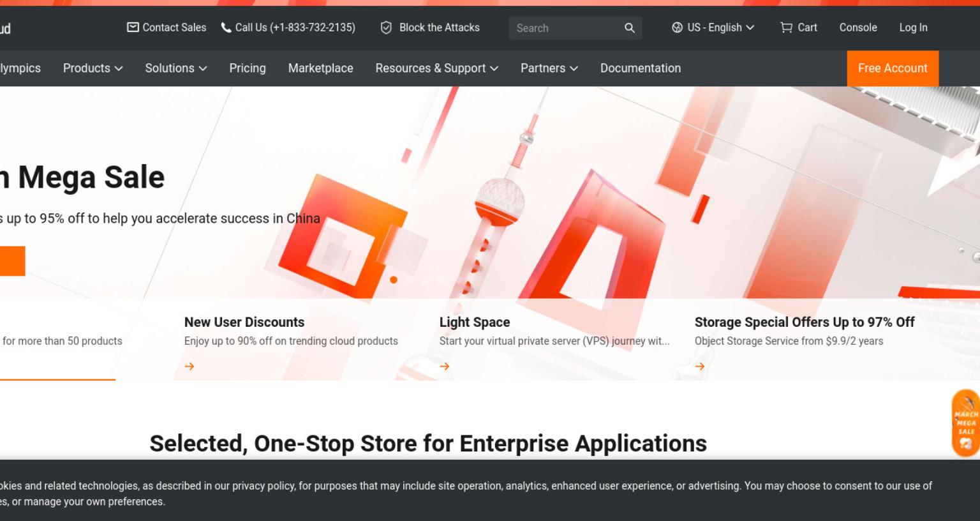Click Log In
Image resolution: width=980 pixels, height=521 pixels.
click(x=914, y=27)
